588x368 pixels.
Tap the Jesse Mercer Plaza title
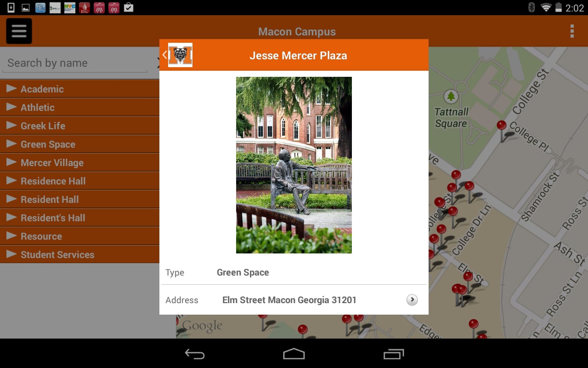(298, 56)
